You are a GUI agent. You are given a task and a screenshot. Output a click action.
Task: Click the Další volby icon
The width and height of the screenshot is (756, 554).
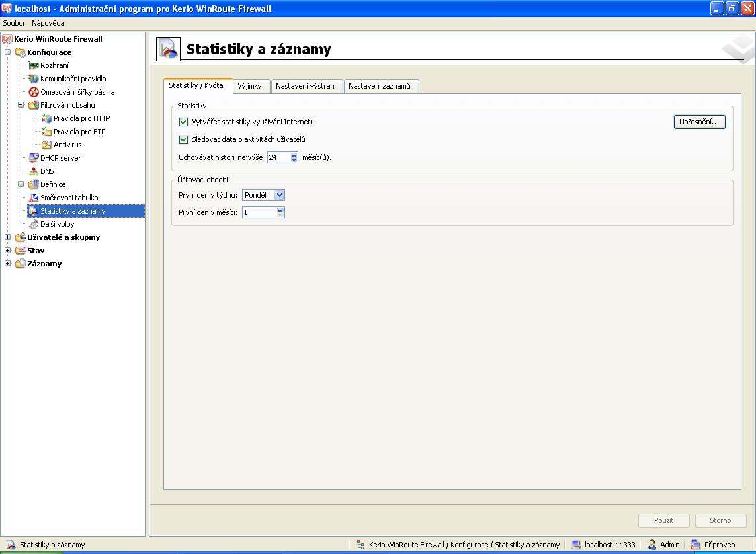click(x=34, y=224)
